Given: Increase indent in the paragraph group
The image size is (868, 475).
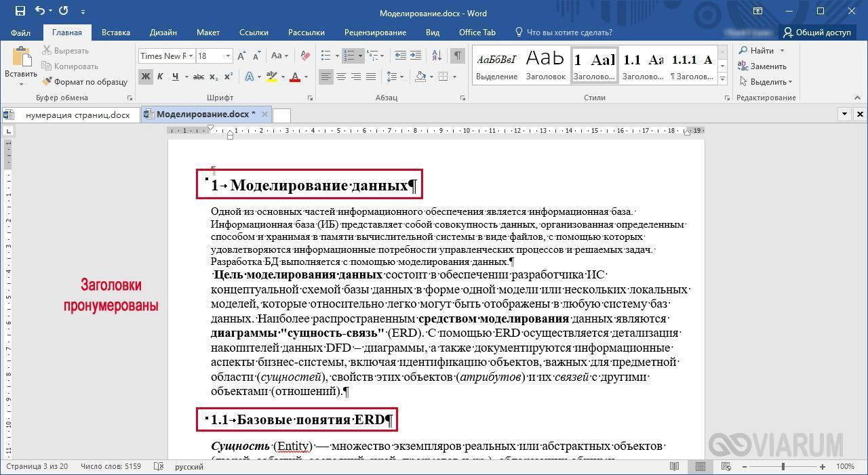Looking at the screenshot, I should pos(415,56).
